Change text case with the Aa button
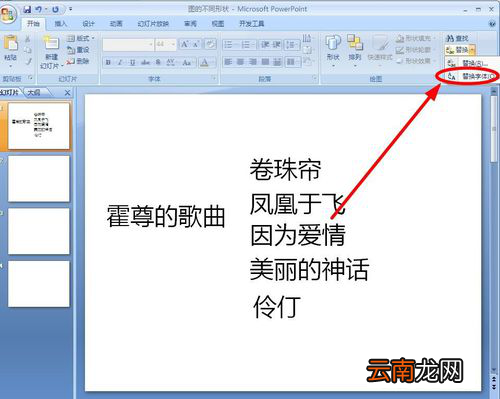 (x=187, y=62)
